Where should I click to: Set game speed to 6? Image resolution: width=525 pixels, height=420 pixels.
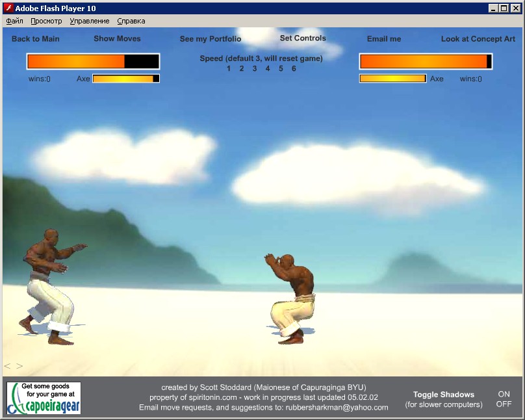[294, 69]
